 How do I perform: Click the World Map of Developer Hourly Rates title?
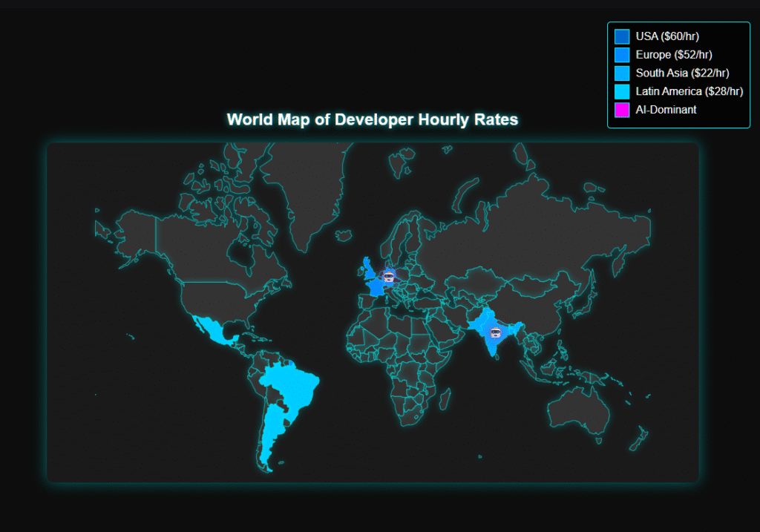[372, 119]
